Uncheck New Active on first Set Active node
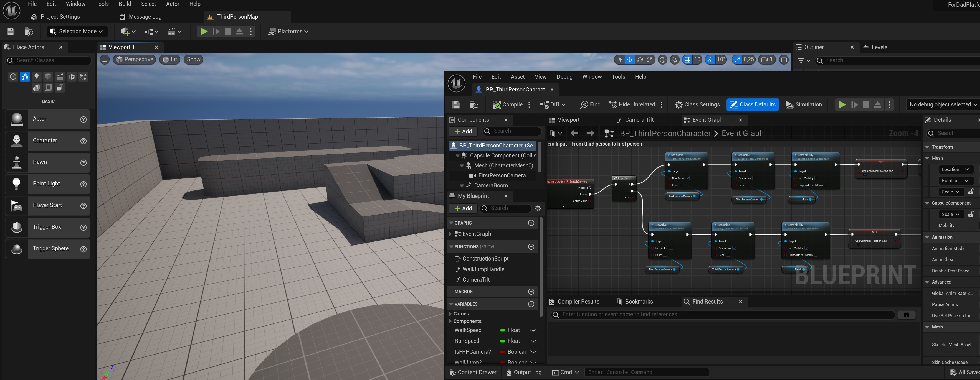The image size is (980, 380). point(688,178)
